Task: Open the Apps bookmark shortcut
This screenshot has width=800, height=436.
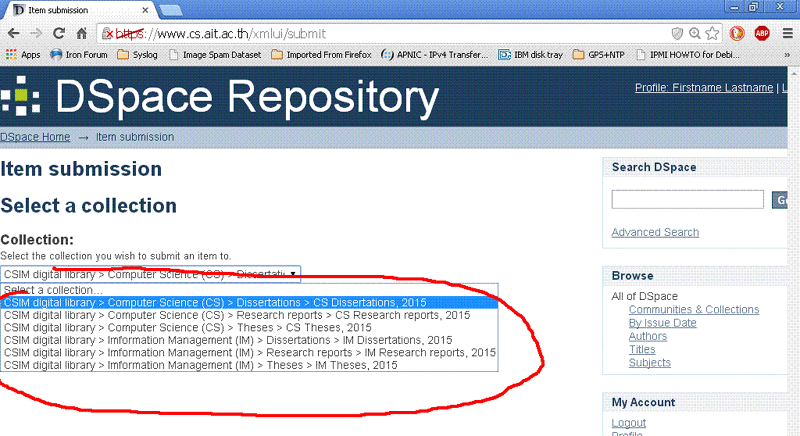Action: [23, 55]
